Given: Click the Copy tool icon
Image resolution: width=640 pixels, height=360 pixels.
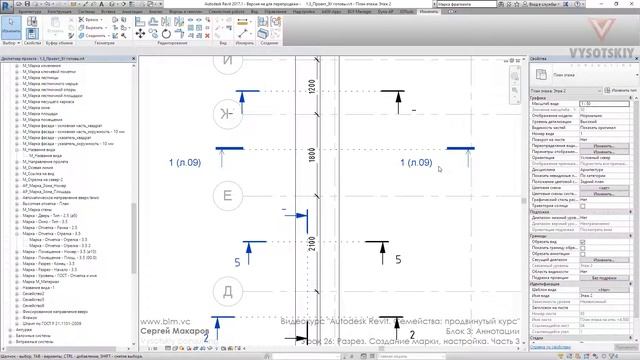Looking at the screenshot, I should (153, 33).
